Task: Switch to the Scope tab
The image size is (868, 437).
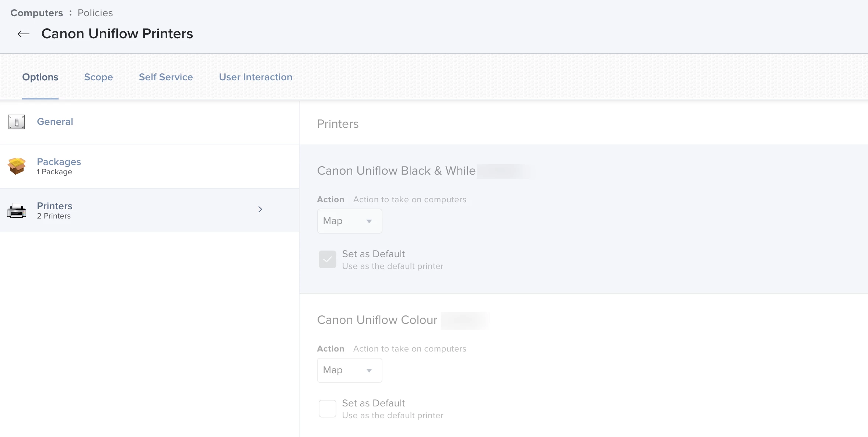Action: pyautogui.click(x=98, y=77)
